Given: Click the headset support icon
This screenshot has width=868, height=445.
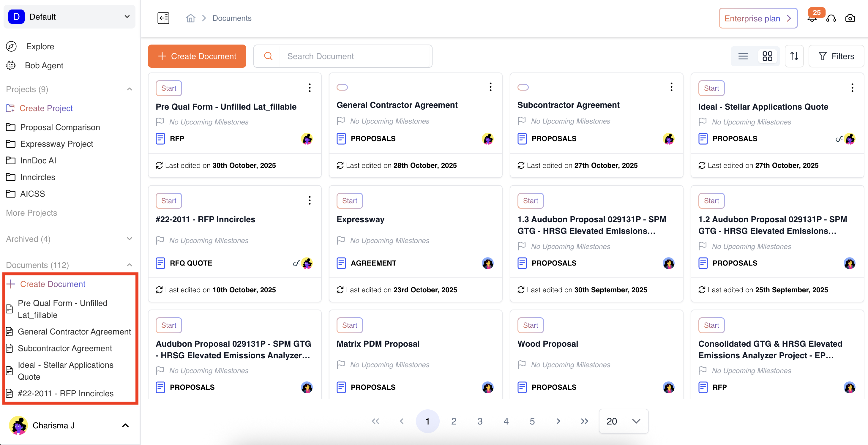Looking at the screenshot, I should [831, 18].
